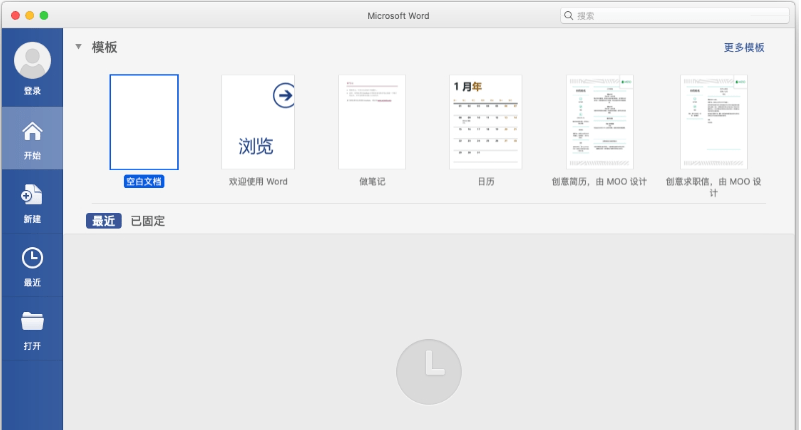
Task: Choose the 日历 calendar template
Action: click(486, 122)
